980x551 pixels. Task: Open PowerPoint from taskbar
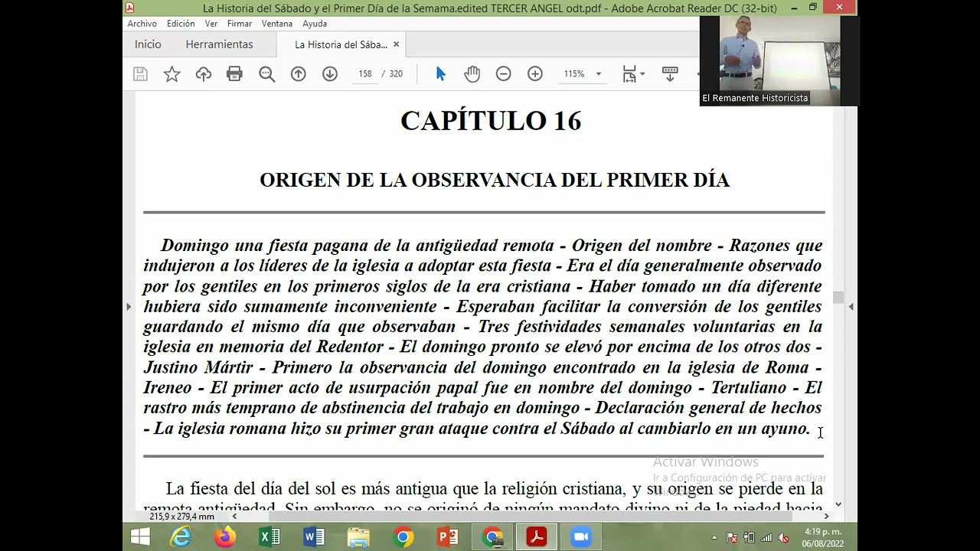(x=447, y=537)
